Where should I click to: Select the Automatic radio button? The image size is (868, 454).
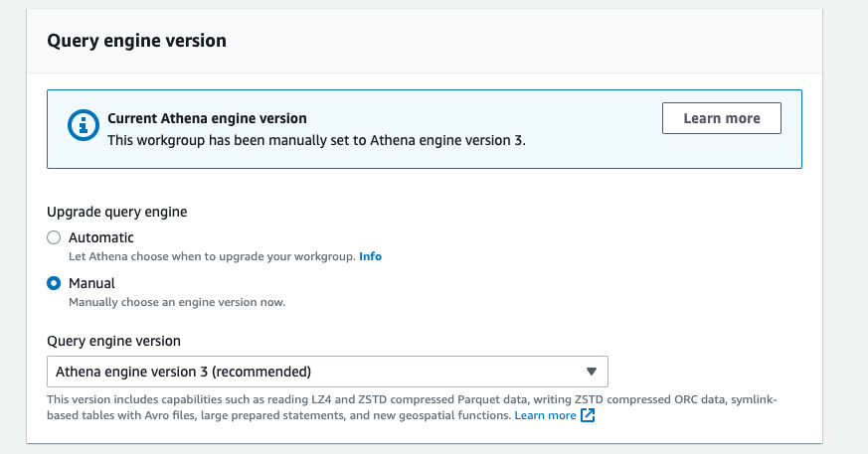[x=54, y=237]
